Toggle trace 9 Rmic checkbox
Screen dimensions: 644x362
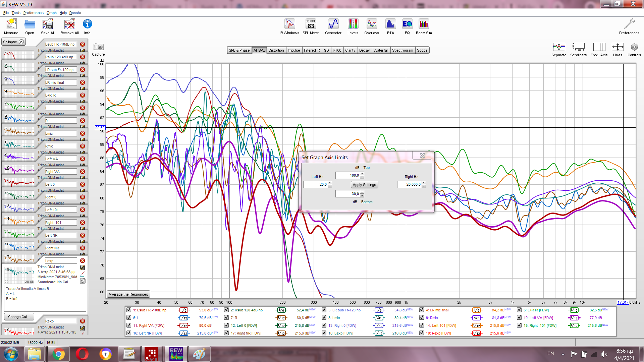click(422, 318)
